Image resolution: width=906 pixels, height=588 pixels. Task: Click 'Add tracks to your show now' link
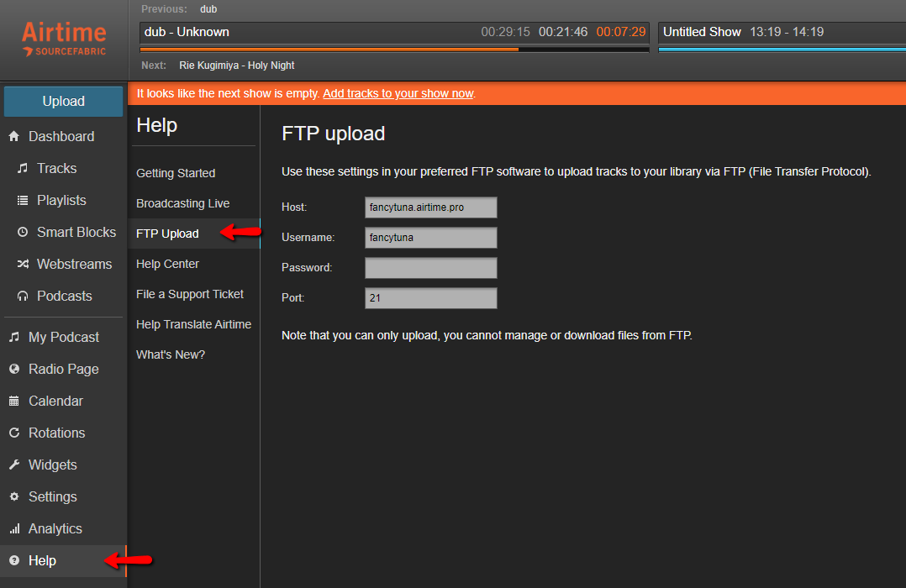point(398,93)
